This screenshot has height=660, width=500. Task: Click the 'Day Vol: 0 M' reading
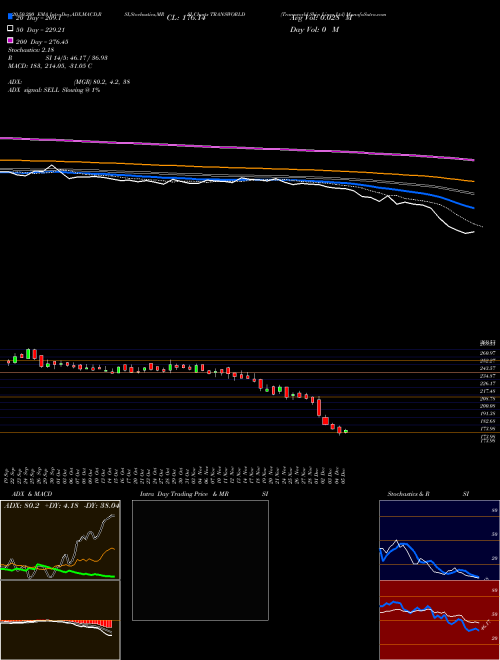tap(314, 30)
